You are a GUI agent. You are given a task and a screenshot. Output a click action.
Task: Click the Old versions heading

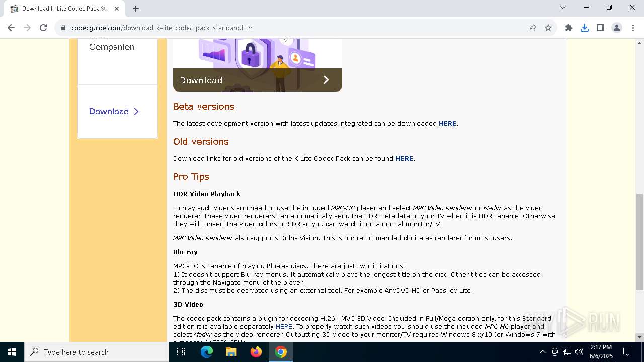(x=201, y=142)
